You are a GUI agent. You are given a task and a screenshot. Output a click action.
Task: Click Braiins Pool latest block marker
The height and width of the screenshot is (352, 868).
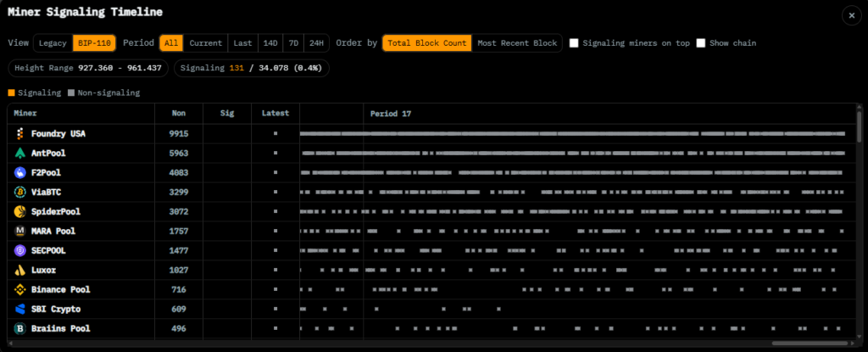(x=275, y=329)
